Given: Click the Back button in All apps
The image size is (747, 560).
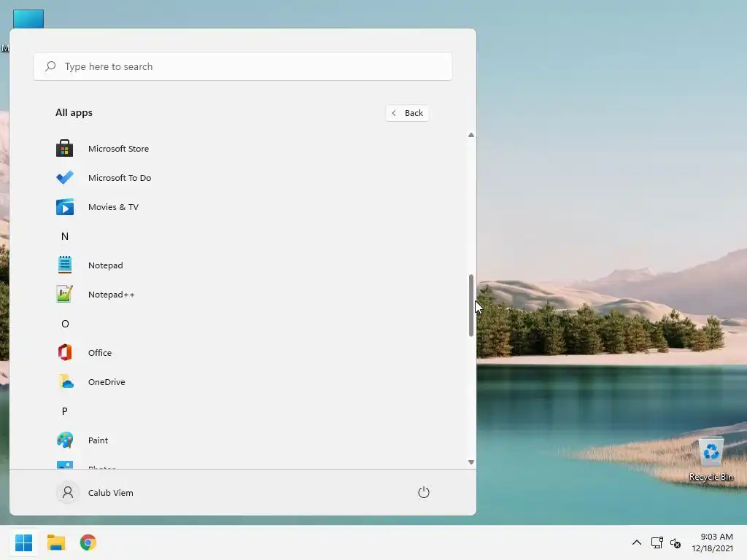Looking at the screenshot, I should tap(407, 113).
